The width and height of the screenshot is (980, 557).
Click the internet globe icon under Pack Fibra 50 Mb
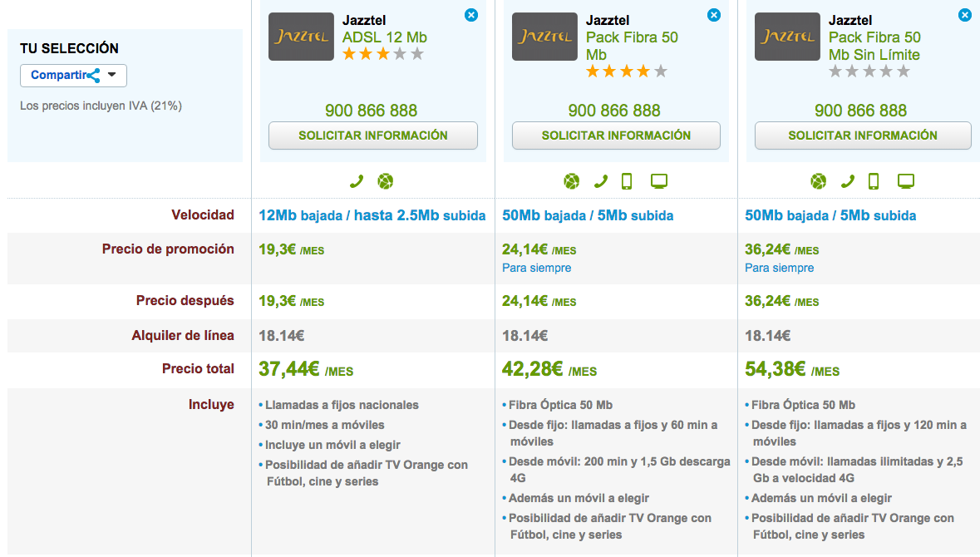pos(571,181)
